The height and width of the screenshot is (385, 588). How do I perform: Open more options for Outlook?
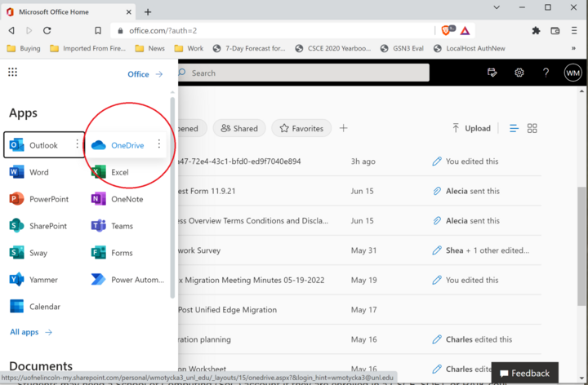77,144
